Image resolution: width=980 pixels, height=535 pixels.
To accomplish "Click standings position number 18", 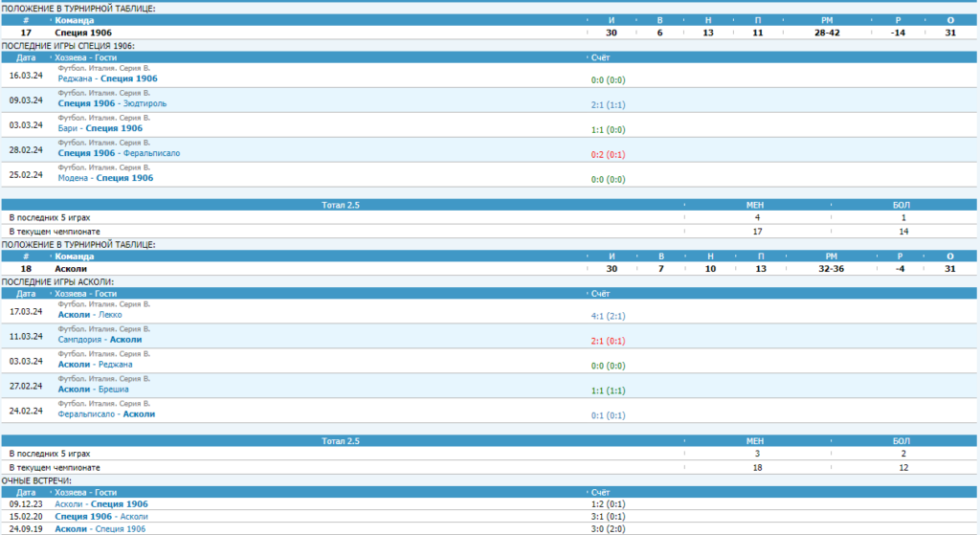I will pyautogui.click(x=26, y=269).
